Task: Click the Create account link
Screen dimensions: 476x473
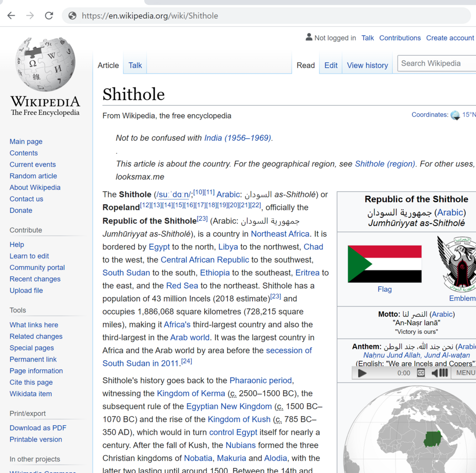Action: tap(450, 38)
